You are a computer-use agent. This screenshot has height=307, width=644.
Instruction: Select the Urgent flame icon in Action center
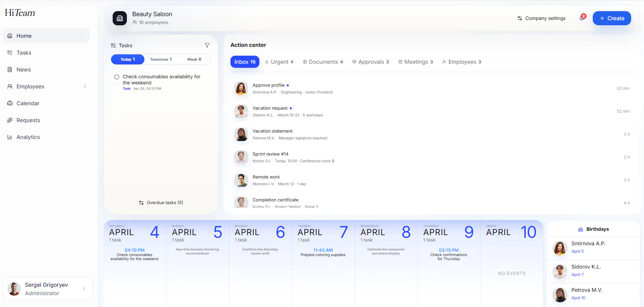(x=268, y=62)
